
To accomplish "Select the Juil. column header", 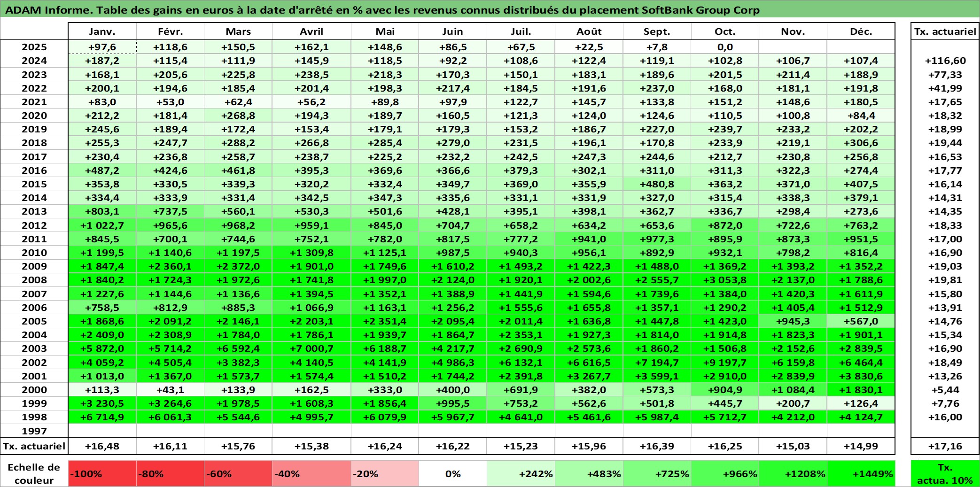I will coord(521,31).
